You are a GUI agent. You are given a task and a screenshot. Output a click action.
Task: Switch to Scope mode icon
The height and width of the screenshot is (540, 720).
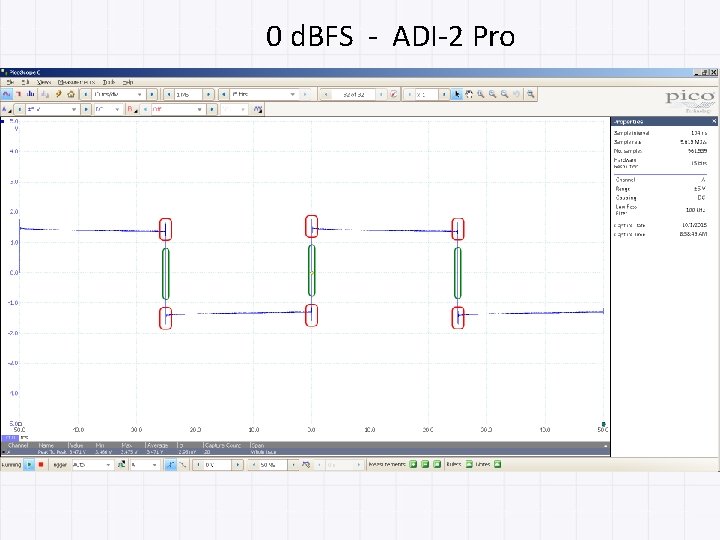6,94
